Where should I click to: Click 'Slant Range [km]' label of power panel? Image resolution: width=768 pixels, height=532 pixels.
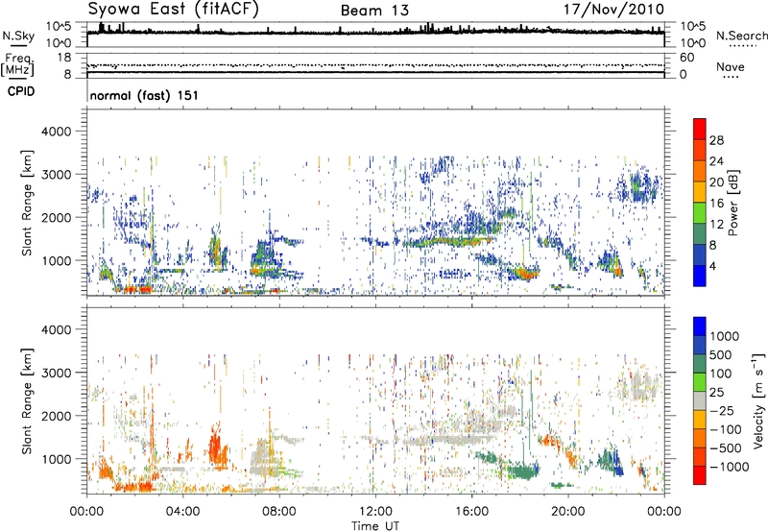(x=27, y=203)
